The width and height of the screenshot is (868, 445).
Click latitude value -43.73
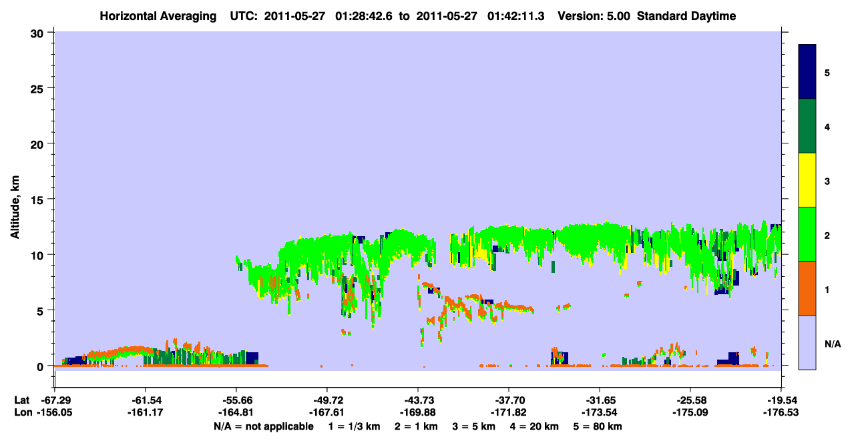pyautogui.click(x=418, y=400)
